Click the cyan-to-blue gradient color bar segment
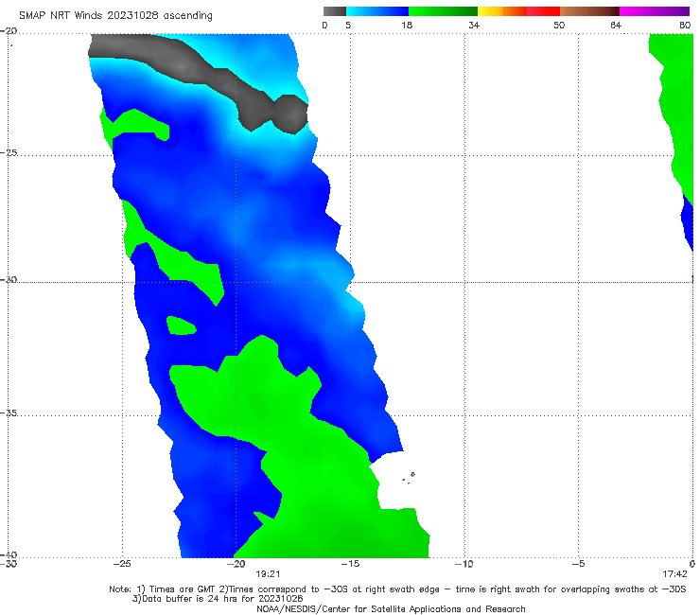700x615 pixels. (377, 11)
